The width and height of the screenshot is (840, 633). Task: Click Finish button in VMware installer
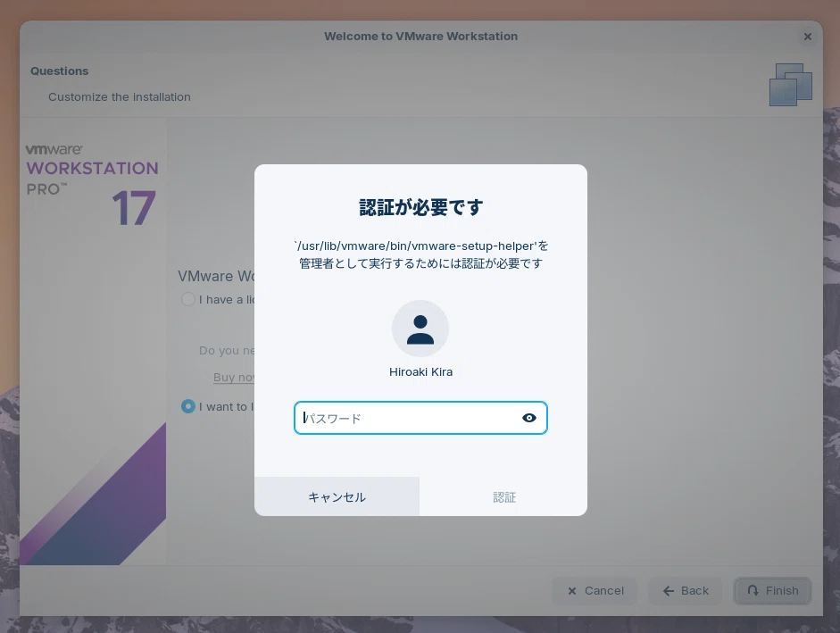pos(772,591)
